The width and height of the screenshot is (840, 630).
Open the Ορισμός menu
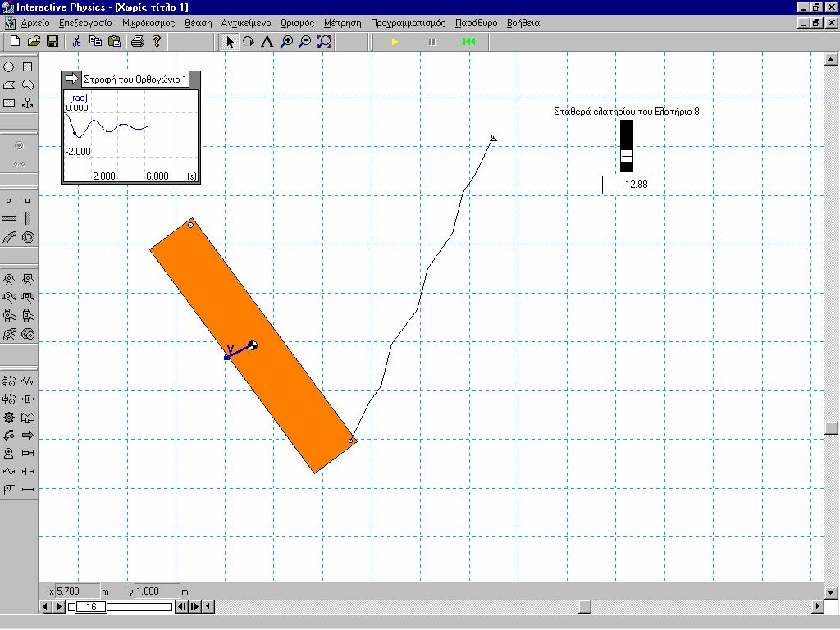tap(297, 23)
